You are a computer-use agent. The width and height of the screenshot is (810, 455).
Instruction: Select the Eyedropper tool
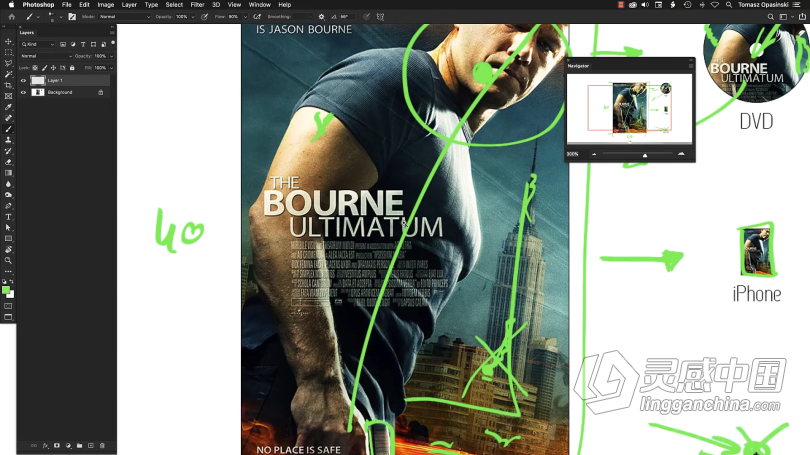pyautogui.click(x=8, y=107)
